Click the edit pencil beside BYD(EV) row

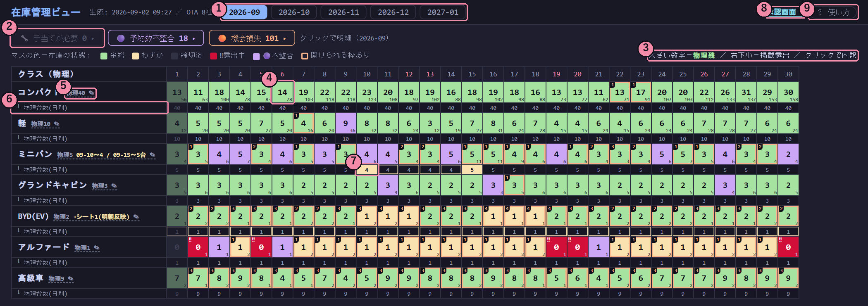point(136,217)
